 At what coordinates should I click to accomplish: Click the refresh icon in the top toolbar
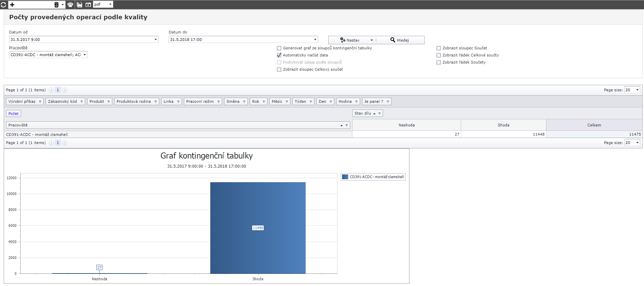3,5
